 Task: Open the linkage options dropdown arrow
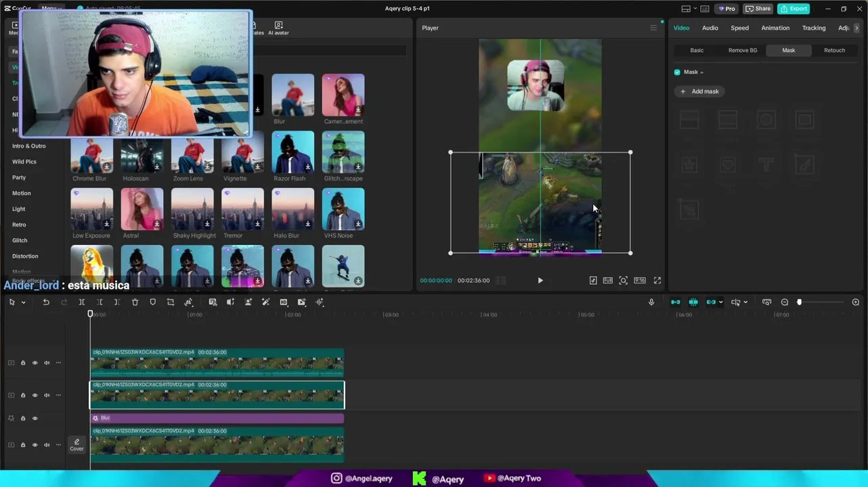click(720, 302)
